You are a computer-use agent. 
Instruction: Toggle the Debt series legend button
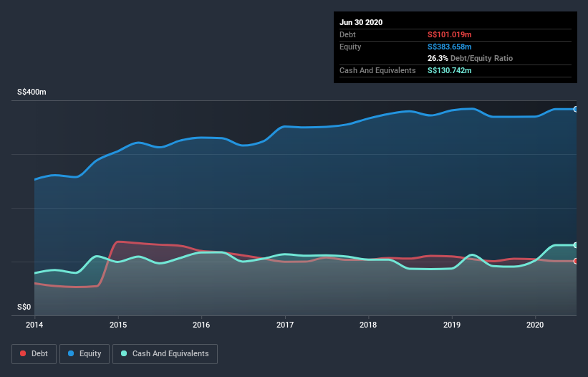[x=34, y=354]
